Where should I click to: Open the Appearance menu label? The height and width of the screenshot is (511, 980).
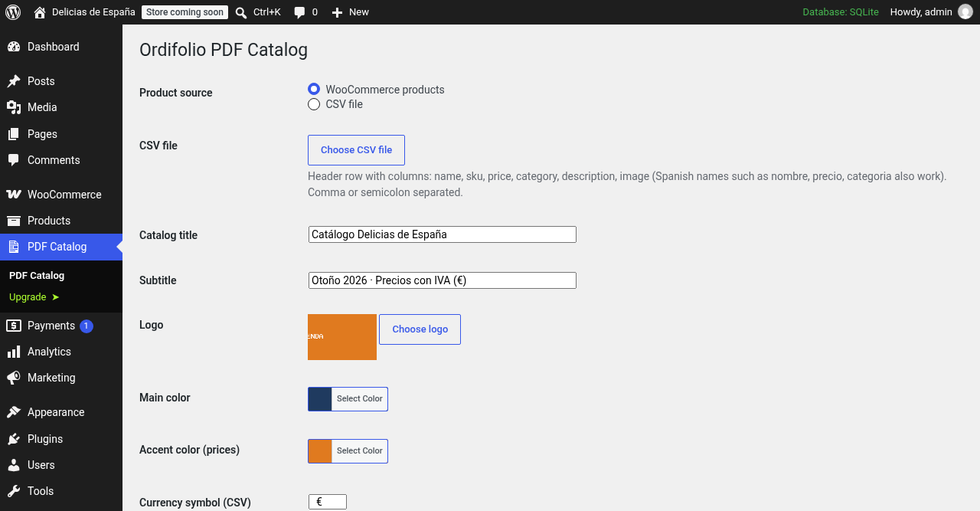click(56, 412)
